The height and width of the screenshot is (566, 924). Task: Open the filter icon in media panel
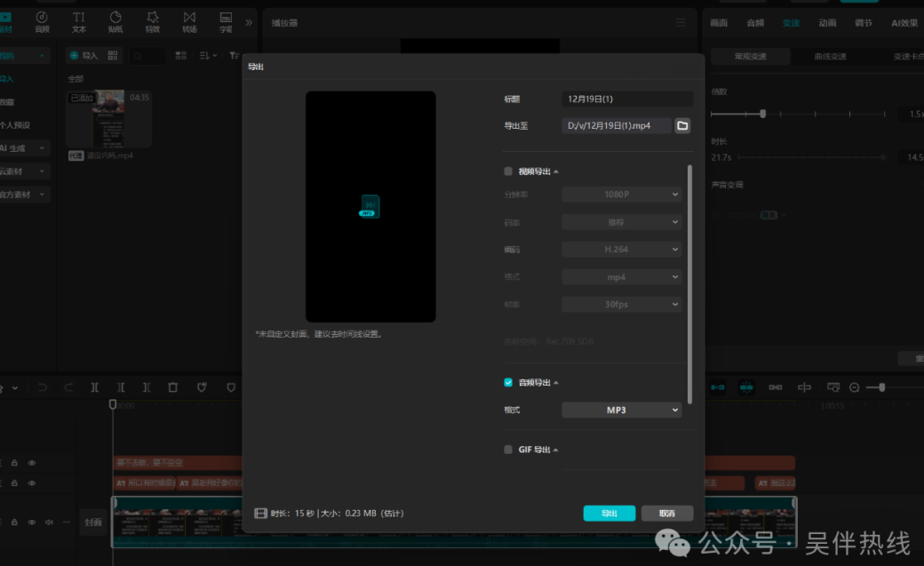[234, 55]
